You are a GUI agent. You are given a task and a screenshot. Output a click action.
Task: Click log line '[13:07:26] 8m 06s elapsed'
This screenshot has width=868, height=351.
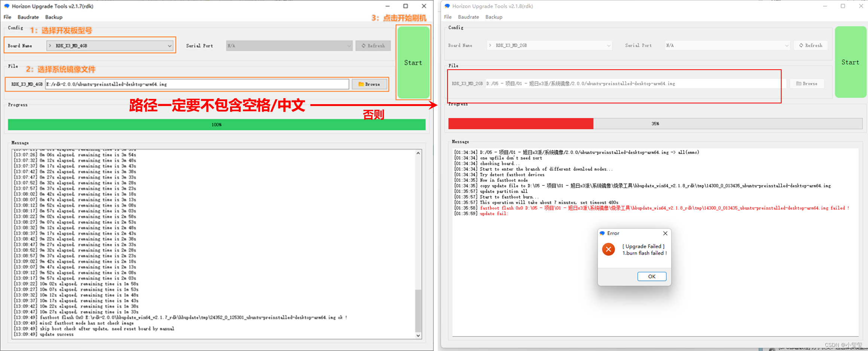click(75, 155)
